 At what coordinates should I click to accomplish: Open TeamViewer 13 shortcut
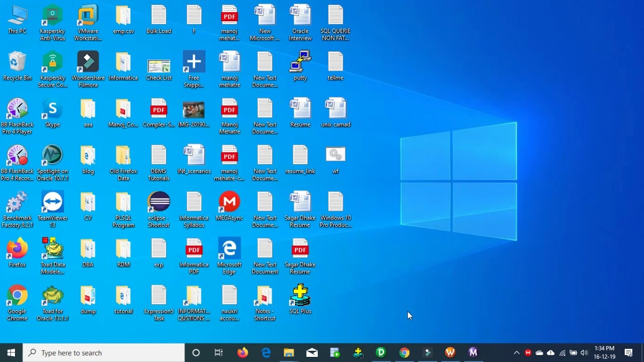click(x=52, y=210)
